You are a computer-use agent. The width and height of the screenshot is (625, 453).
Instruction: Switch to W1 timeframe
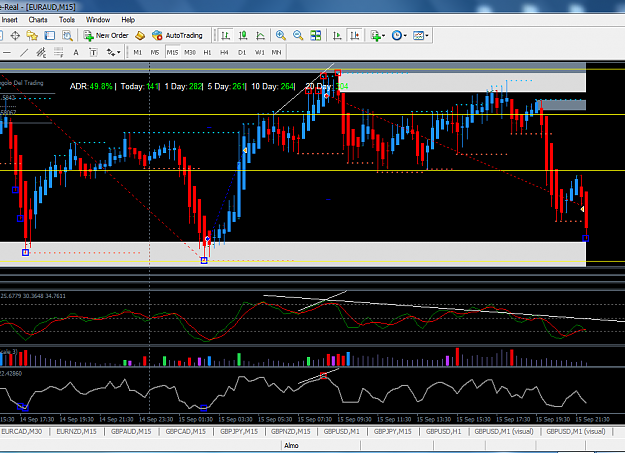pos(259,52)
